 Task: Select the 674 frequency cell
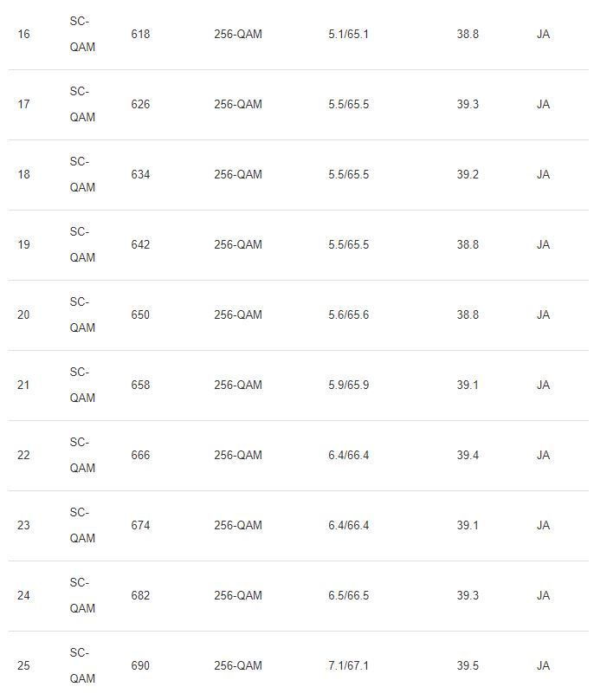[x=140, y=526]
